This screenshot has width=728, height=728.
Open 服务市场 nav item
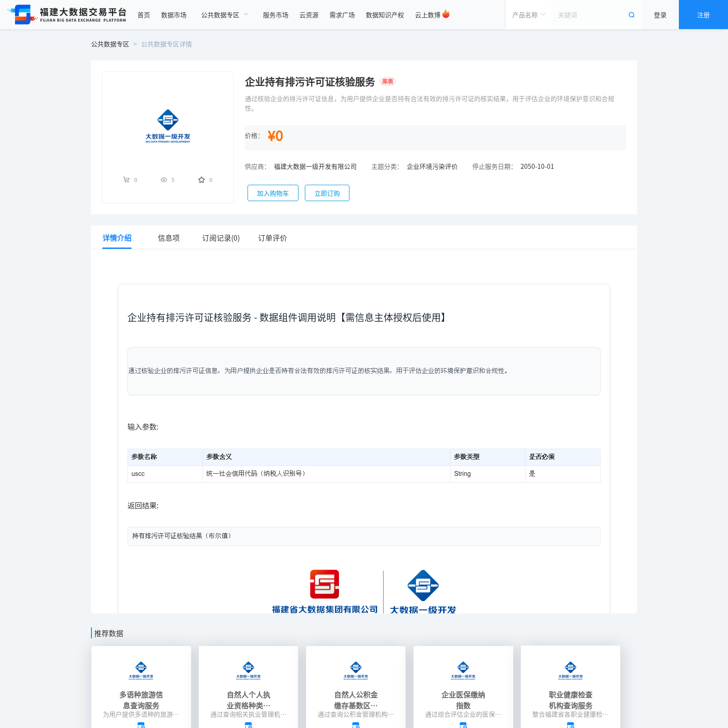coord(276,15)
